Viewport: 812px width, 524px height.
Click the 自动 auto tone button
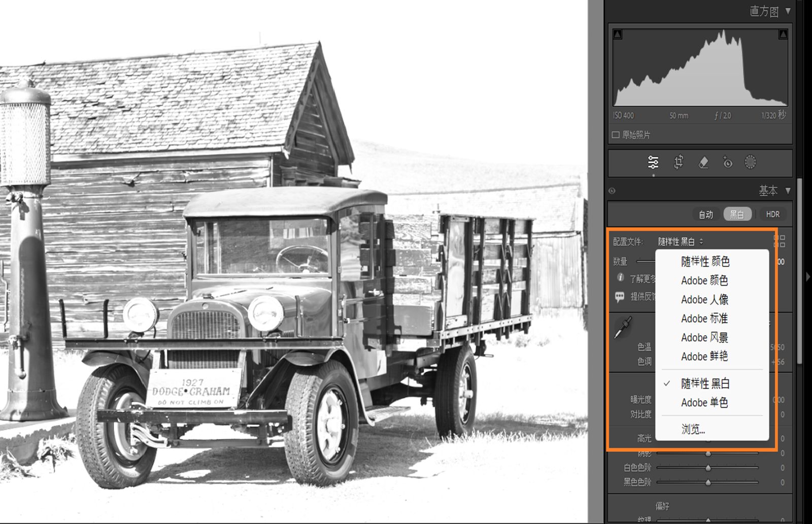706,214
